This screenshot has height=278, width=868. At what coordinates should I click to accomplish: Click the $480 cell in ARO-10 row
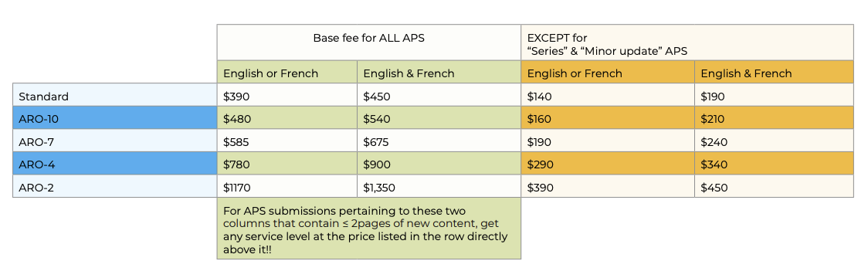click(x=287, y=118)
